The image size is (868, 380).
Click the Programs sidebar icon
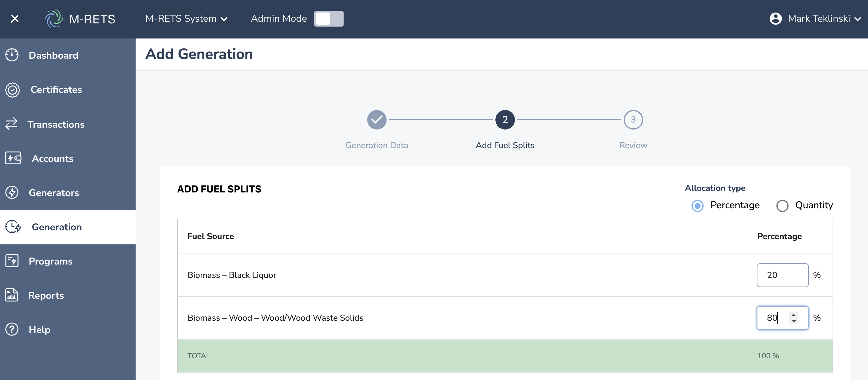pyautogui.click(x=12, y=261)
